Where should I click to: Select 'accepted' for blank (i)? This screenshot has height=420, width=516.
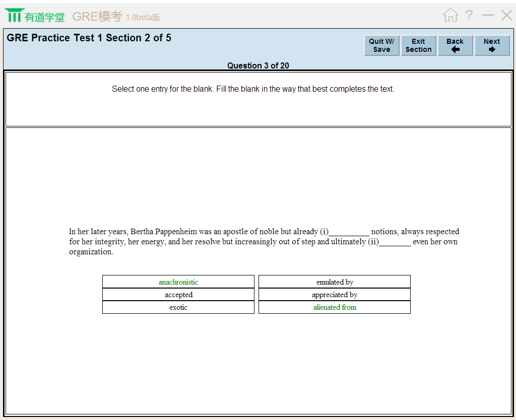tap(178, 295)
